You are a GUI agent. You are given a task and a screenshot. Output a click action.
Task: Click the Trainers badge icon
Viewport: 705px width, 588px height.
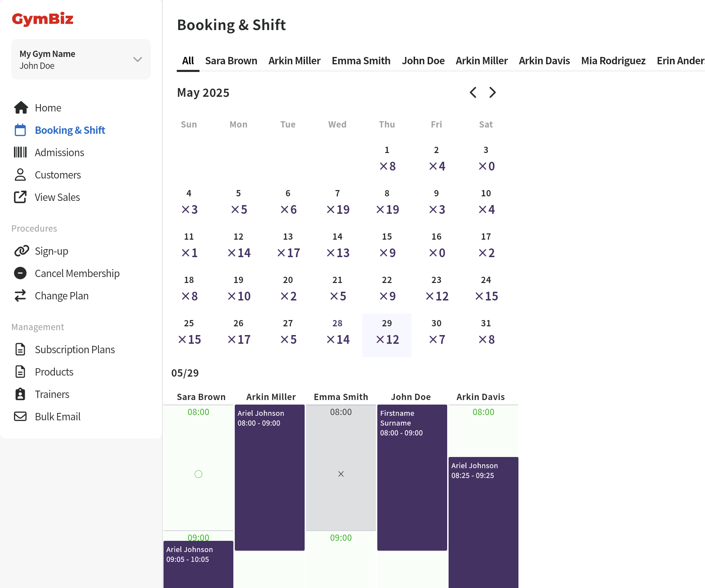click(x=20, y=394)
